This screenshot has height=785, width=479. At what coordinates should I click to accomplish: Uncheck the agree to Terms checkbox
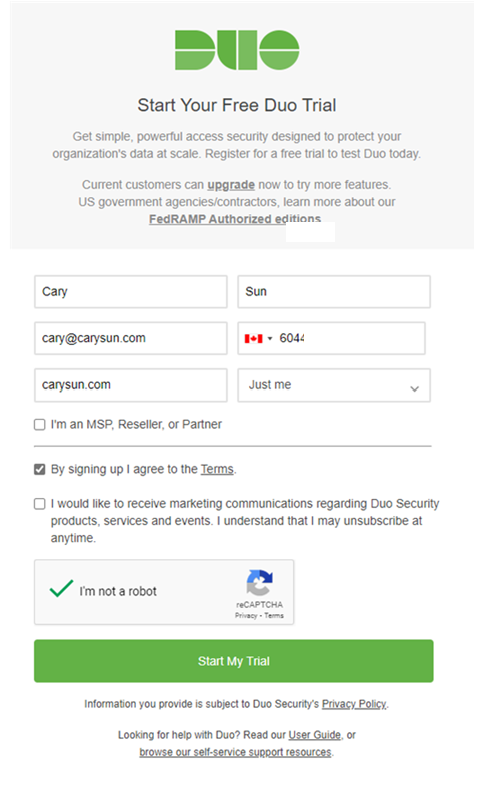[40, 469]
